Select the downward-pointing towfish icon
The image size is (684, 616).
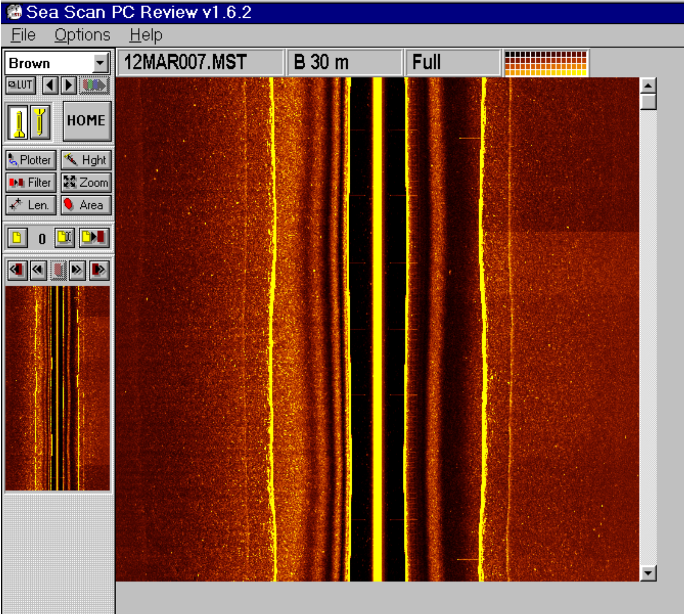pos(40,122)
